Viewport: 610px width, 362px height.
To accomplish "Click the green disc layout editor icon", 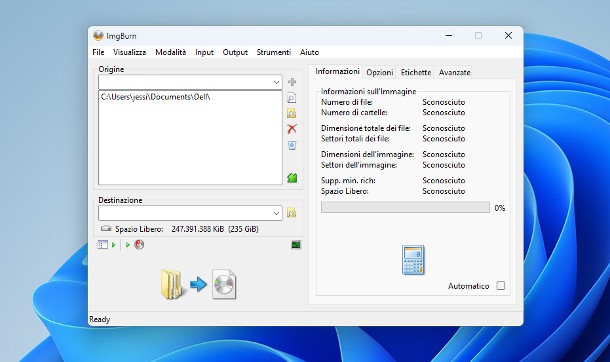I will click(292, 178).
